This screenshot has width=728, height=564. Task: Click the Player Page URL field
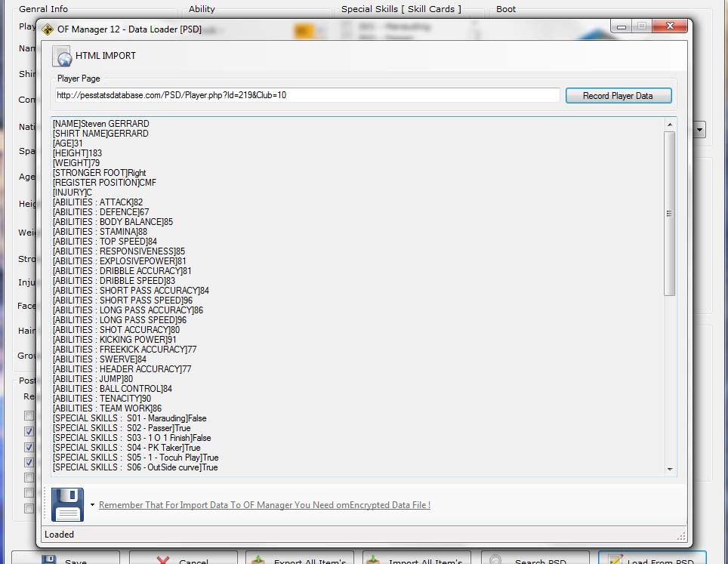(x=307, y=95)
